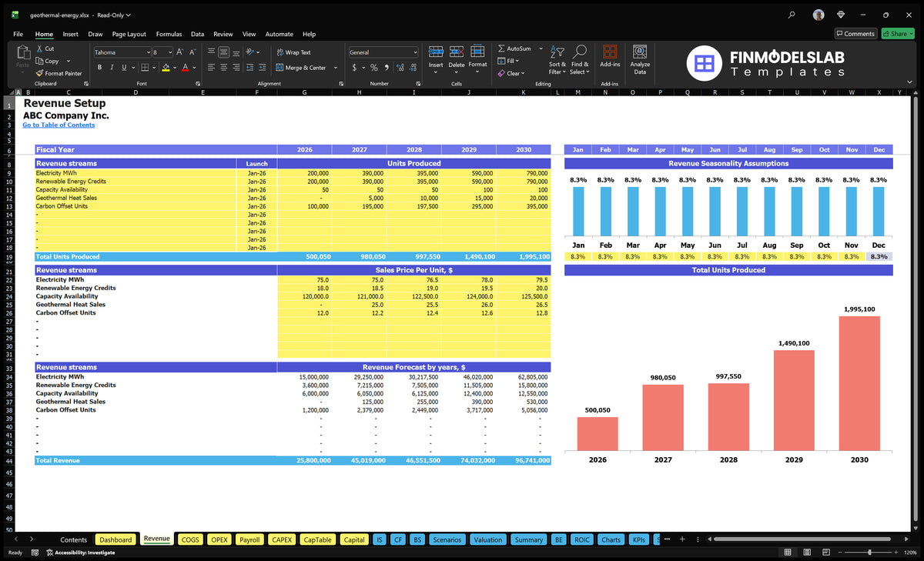Viewport: 924px width, 561px height.
Task: Click the Increase Font Size icon
Action: [x=180, y=52]
